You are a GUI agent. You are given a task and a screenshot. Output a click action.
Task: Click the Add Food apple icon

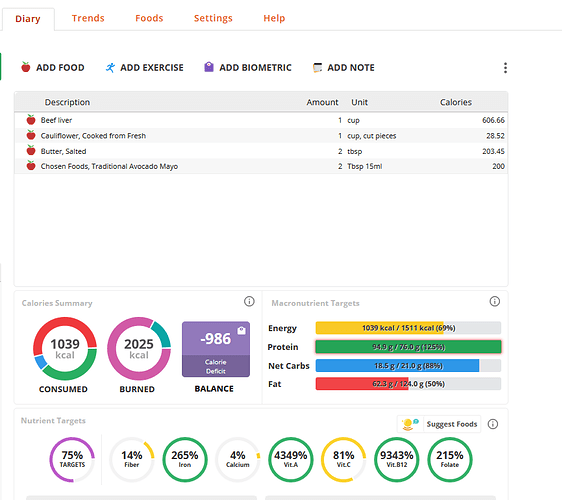coord(25,67)
